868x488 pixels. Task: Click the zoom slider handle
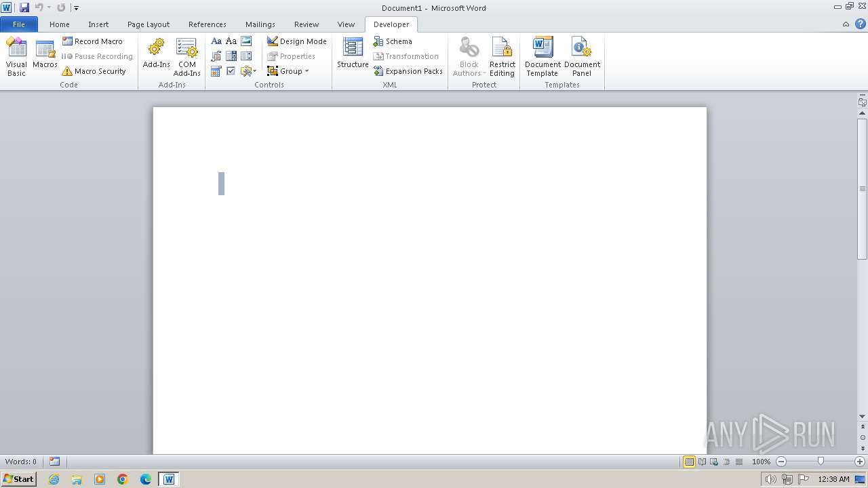(821, 462)
